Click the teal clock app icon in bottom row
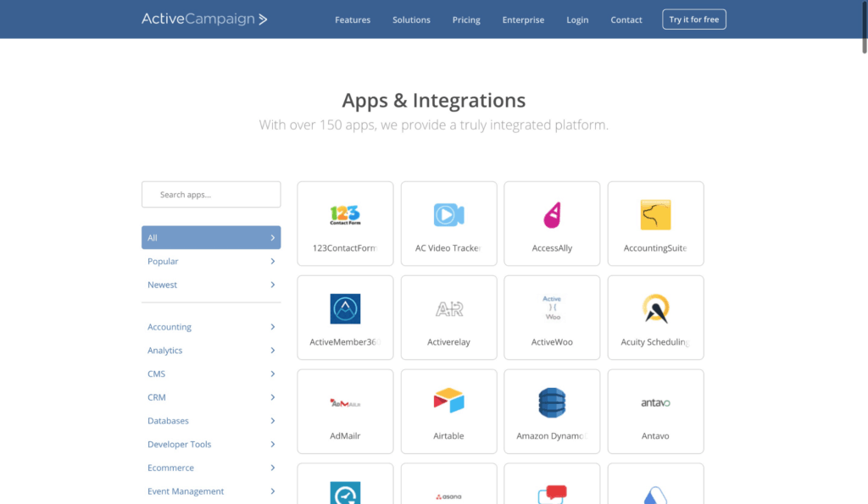 point(345,493)
